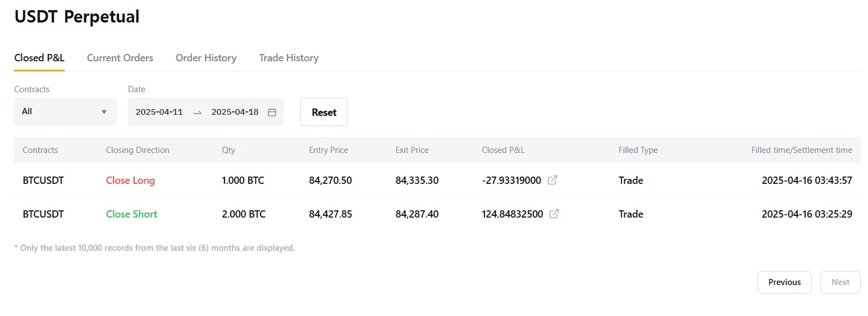Select the Closed P&L tab
Viewport: 868px width, 316px height.
[39, 58]
